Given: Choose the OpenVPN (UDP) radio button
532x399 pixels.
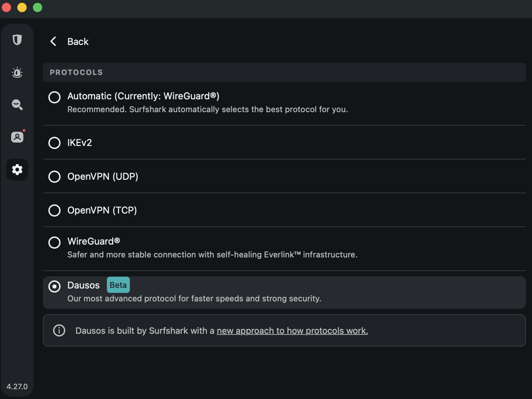Looking at the screenshot, I should pos(54,177).
